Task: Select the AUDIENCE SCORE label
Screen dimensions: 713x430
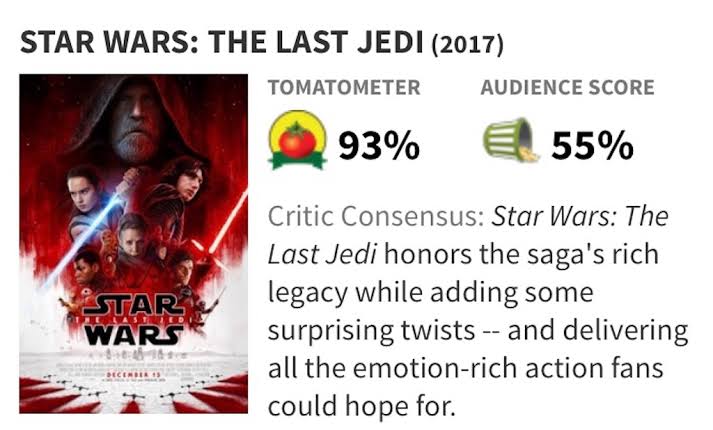Action: [567, 87]
